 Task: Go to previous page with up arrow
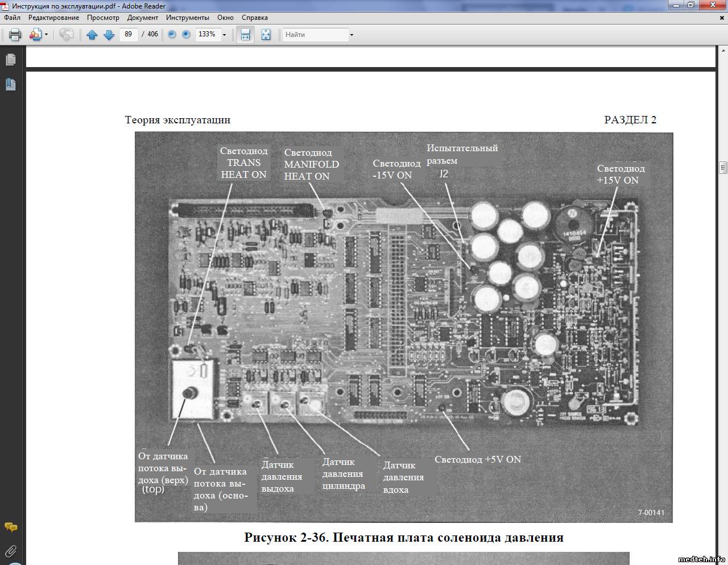click(92, 35)
